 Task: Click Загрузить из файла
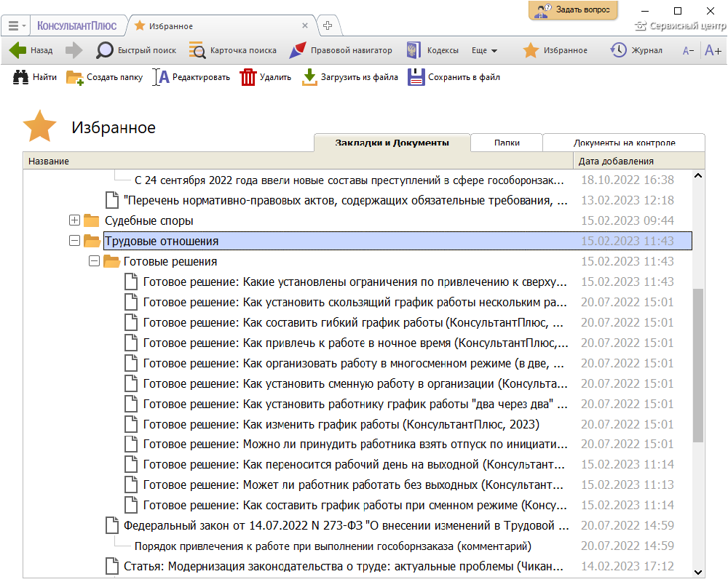[x=349, y=77]
